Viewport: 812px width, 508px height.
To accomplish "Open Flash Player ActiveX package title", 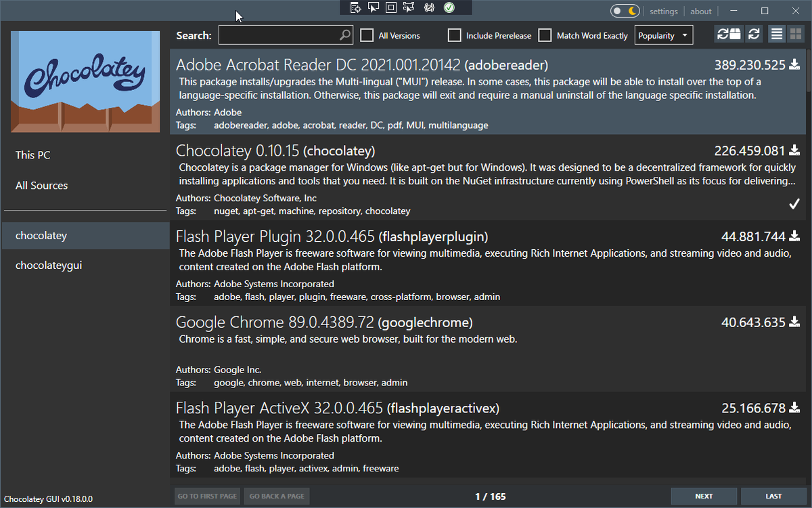I will pyautogui.click(x=338, y=408).
